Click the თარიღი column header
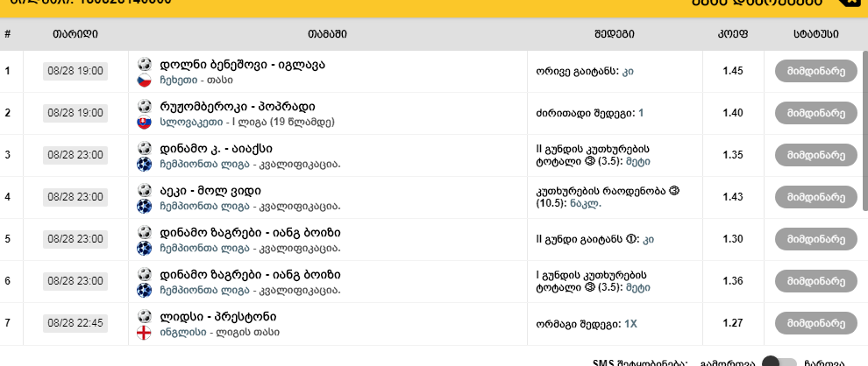Screen dimensions: 868x366 click(75, 34)
